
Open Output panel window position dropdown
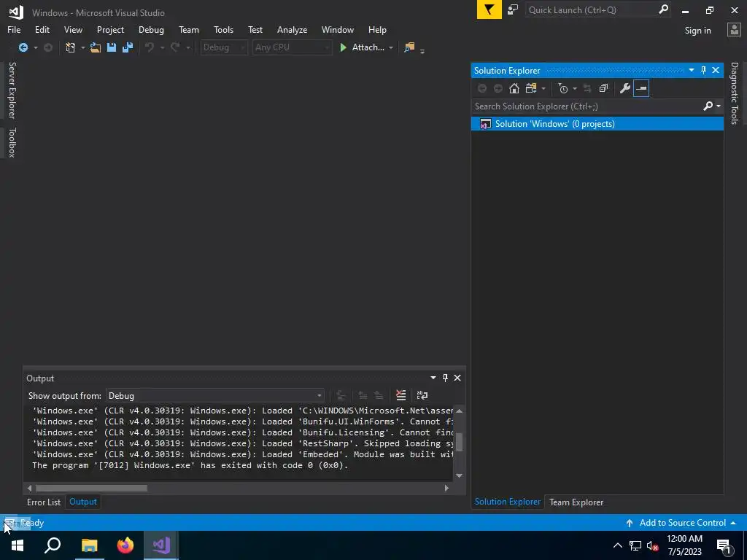(x=433, y=378)
